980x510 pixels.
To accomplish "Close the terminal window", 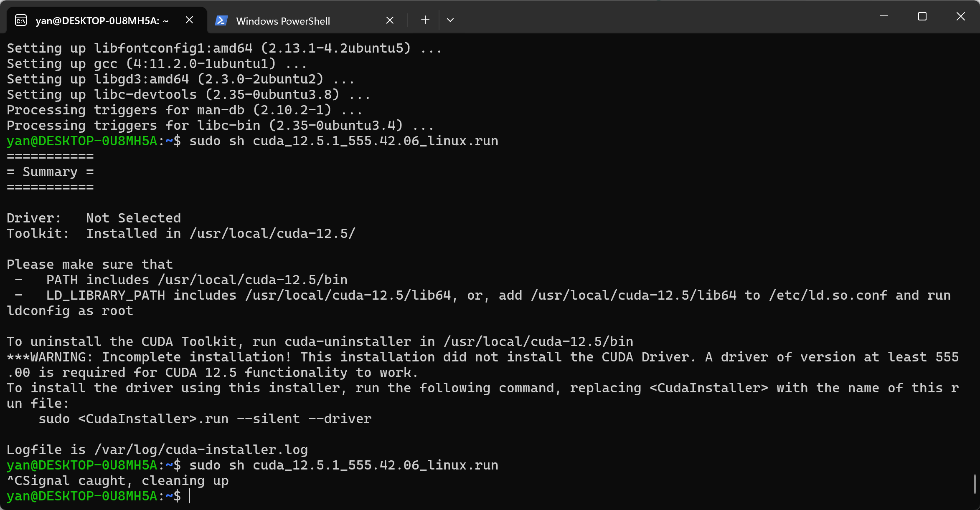I will tap(960, 17).
